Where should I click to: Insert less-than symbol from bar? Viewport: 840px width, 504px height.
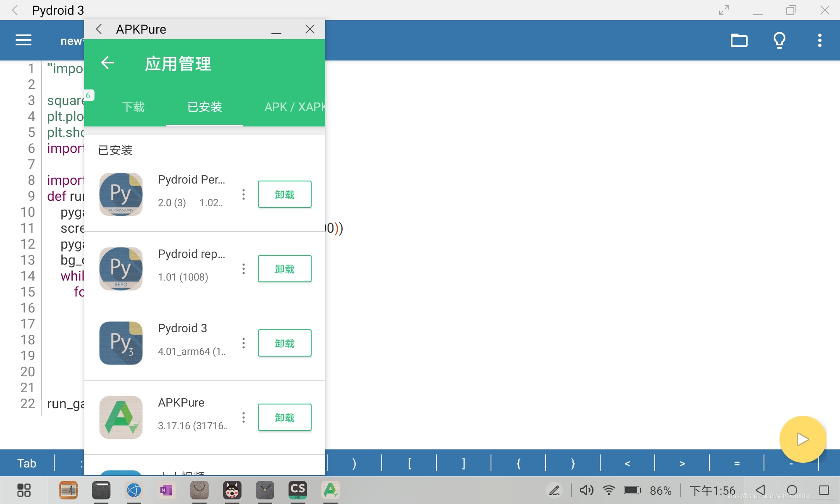click(x=627, y=463)
